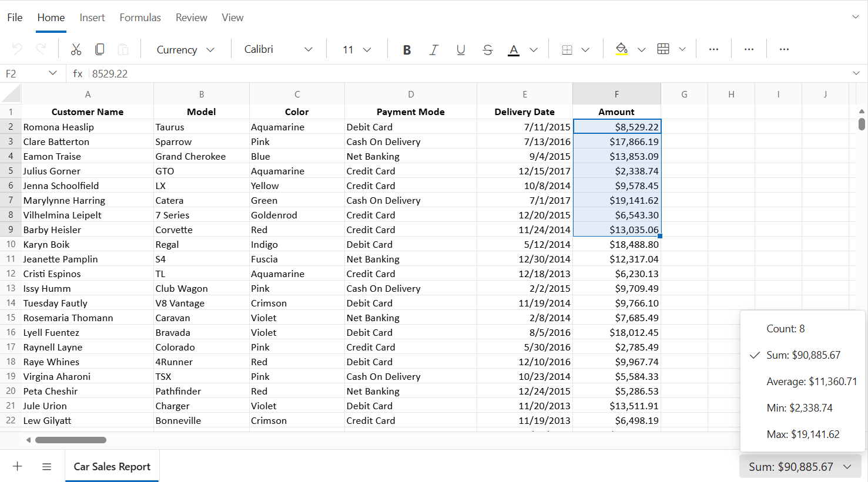The width and height of the screenshot is (868, 482).
Task: Switch to the Formulas ribbon tab
Action: click(140, 18)
